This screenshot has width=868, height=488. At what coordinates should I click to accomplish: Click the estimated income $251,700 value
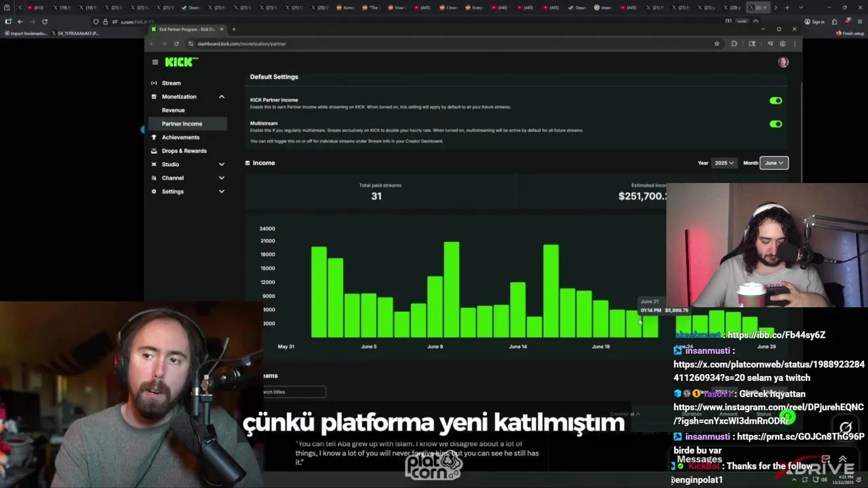point(642,197)
